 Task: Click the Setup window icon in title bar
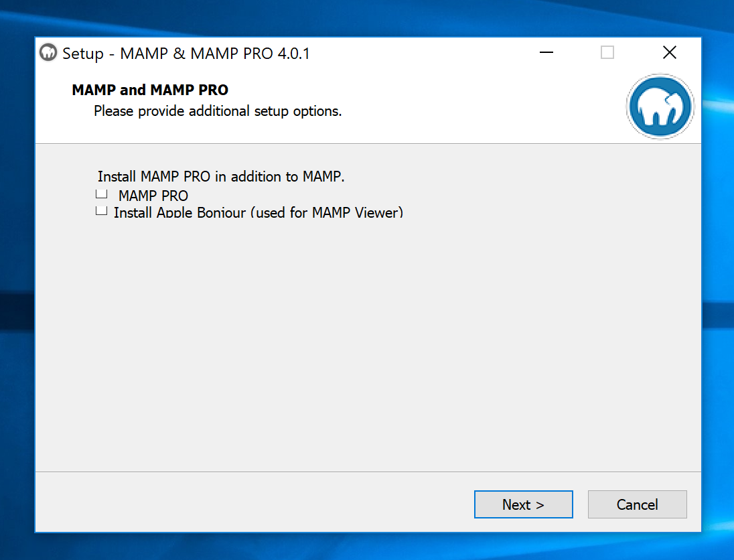pos(48,52)
